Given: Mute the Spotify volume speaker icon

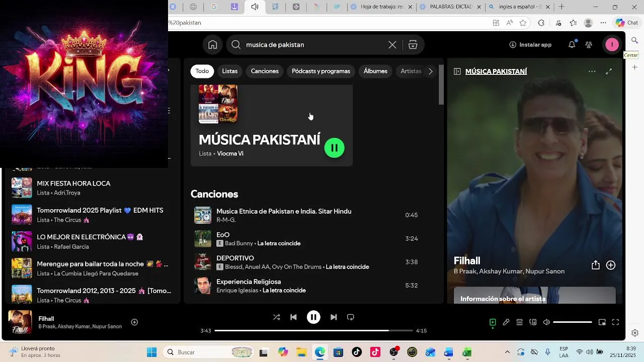Looking at the screenshot, I should [x=546, y=322].
